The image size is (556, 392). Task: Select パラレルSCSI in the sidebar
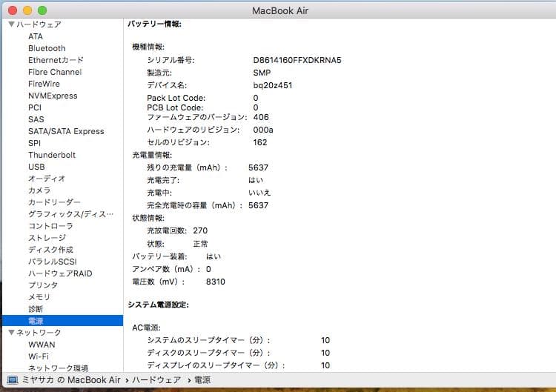coord(53,262)
